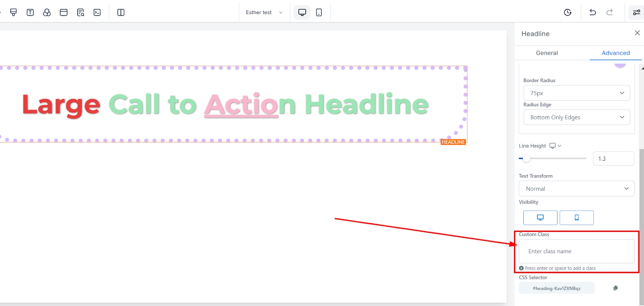
Task: Click the Custom Class name input field
Action: (576, 251)
